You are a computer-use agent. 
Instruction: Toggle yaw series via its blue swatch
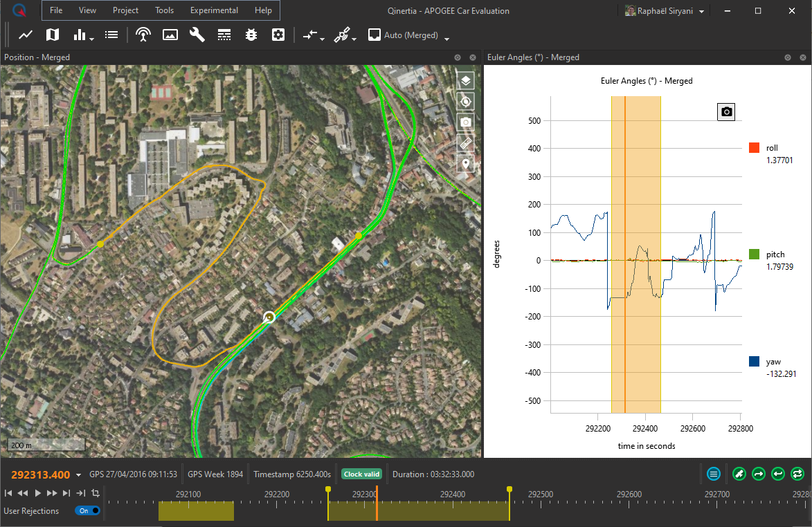tap(754, 362)
